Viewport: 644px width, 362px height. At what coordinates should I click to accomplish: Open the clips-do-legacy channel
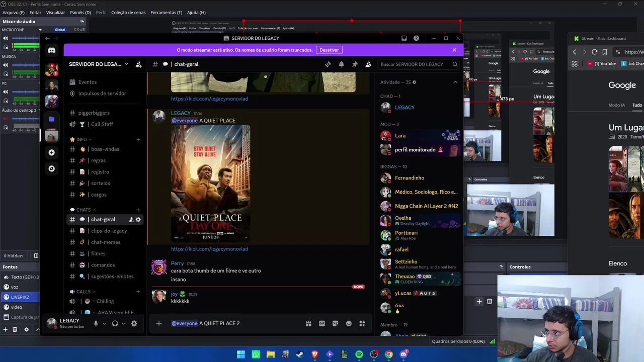point(105,231)
